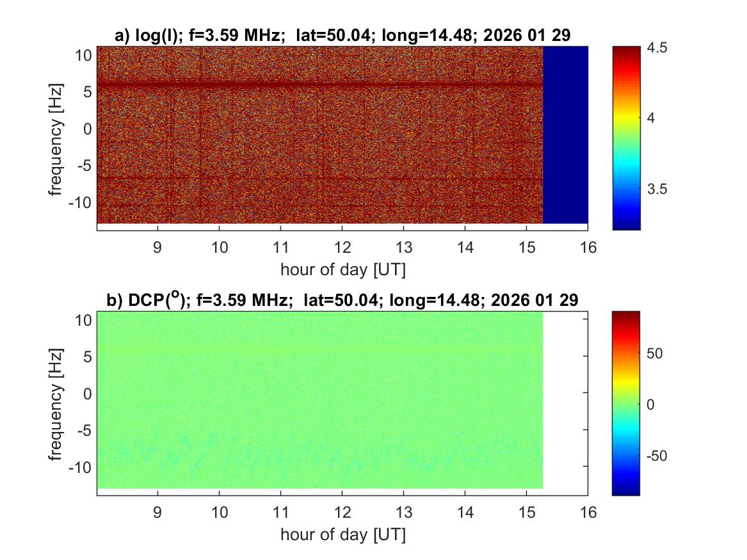This screenshot has height=560, width=747.
Task: Click the 16 hour tick on bottom plot
Action: coord(588,512)
